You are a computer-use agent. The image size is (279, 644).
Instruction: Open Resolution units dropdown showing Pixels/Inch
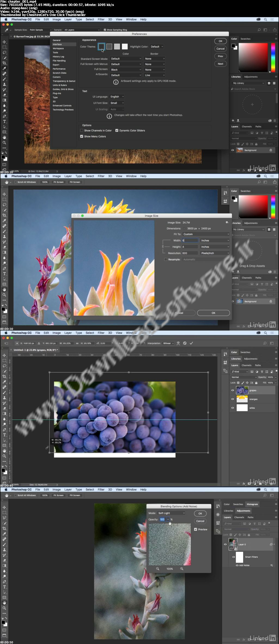[x=215, y=253]
